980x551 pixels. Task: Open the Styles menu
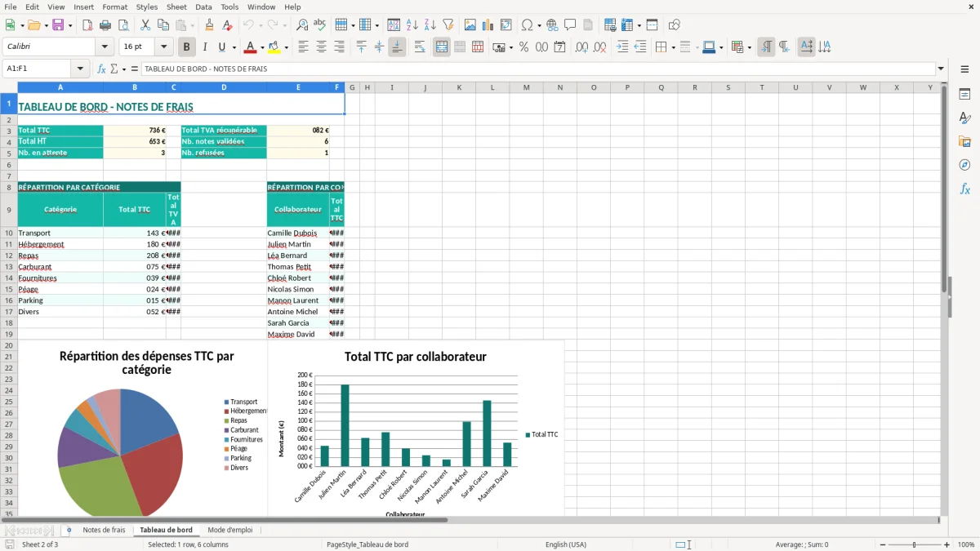147,7
